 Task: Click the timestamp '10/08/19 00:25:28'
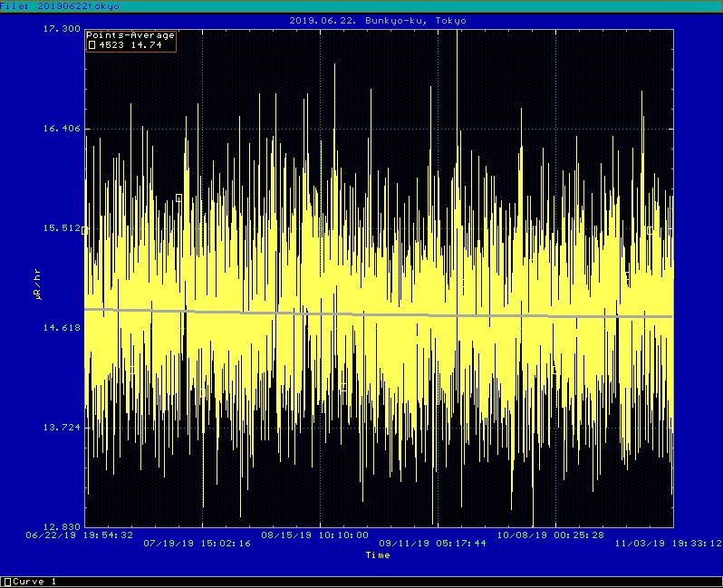pyautogui.click(x=551, y=535)
